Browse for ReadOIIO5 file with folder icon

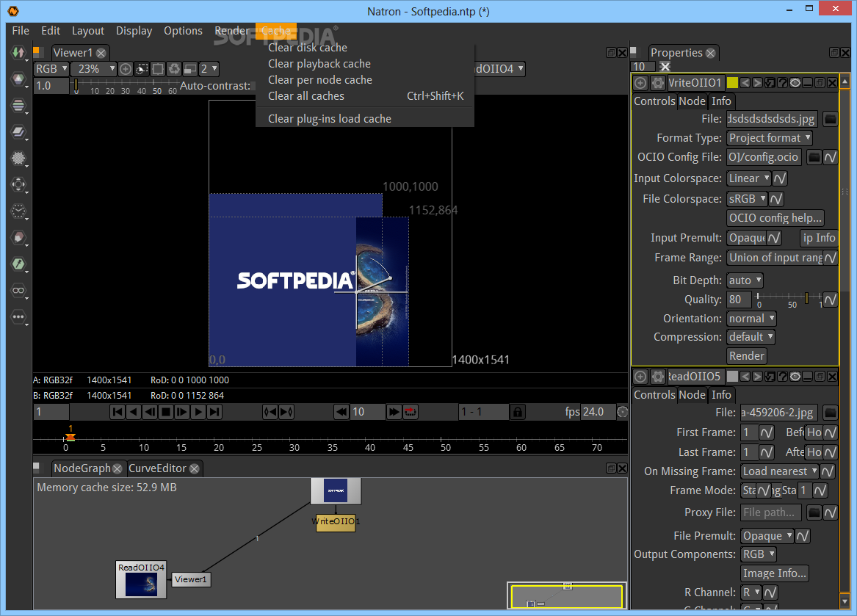tap(831, 413)
